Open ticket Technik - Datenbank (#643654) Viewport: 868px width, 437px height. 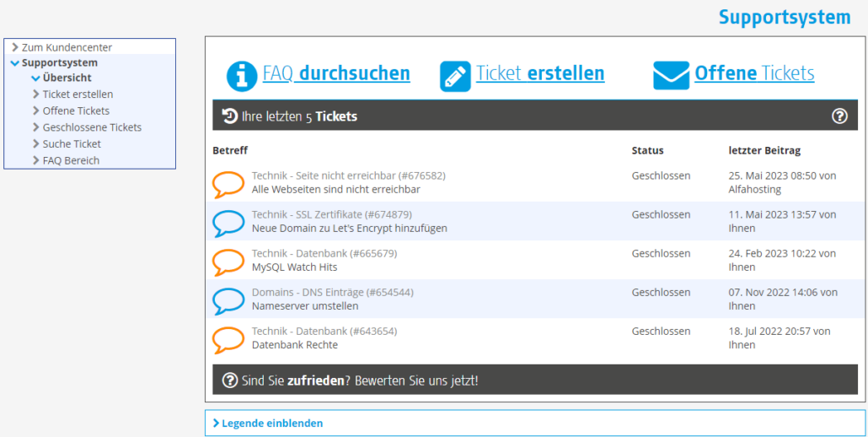click(324, 331)
